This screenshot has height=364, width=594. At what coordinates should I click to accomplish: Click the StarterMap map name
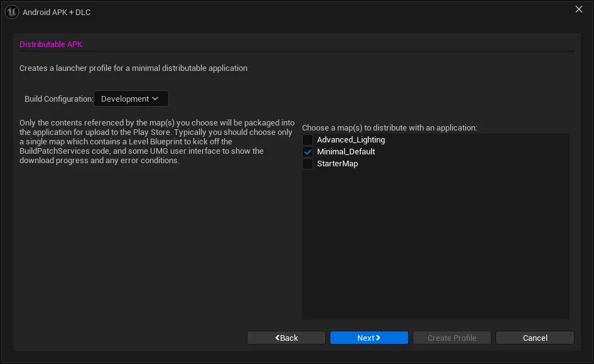(x=337, y=164)
